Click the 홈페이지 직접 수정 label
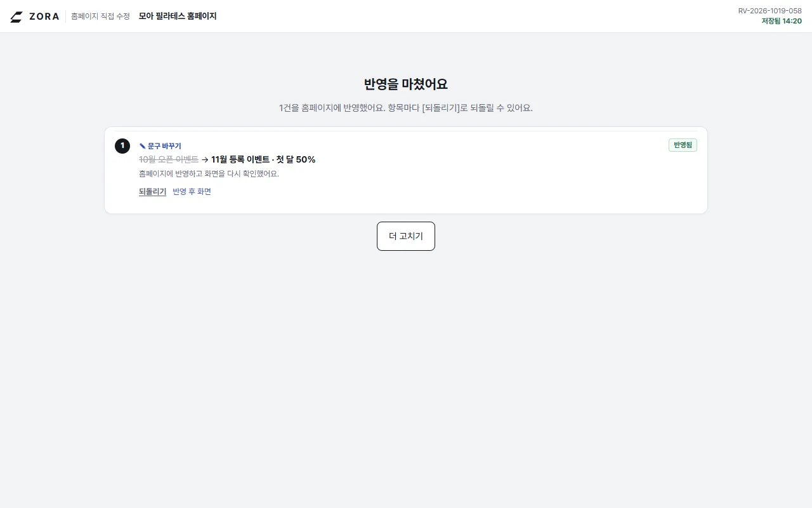The image size is (812, 508). coord(100,17)
